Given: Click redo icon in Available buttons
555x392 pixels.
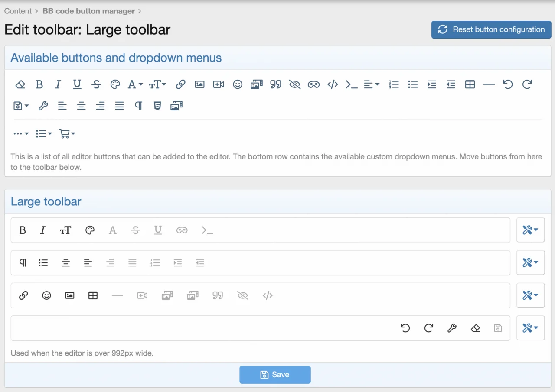Looking at the screenshot, I should click(527, 85).
